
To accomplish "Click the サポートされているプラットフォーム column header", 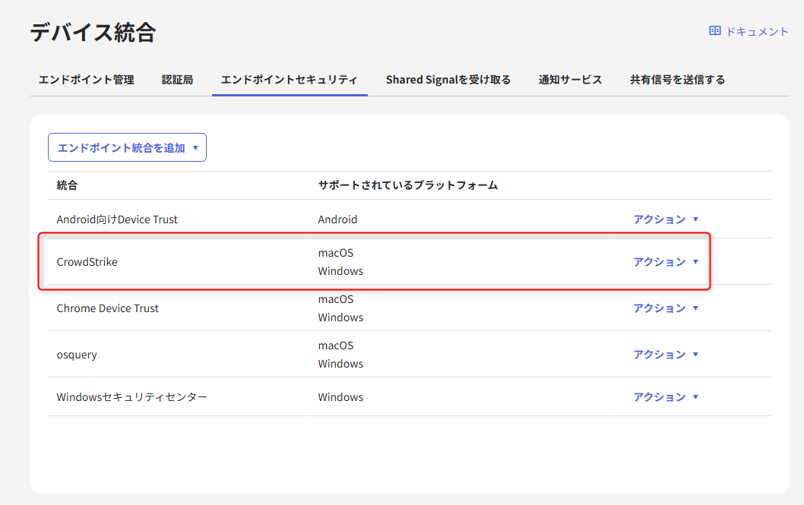I will (x=408, y=185).
